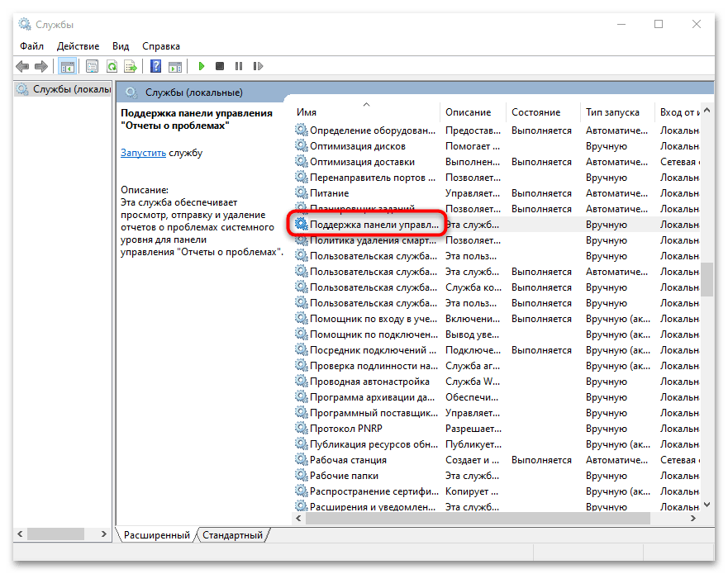Image resolution: width=728 pixels, height=574 pixels.
Task: Click the Back arrow toolbar icon
Action: click(22, 66)
